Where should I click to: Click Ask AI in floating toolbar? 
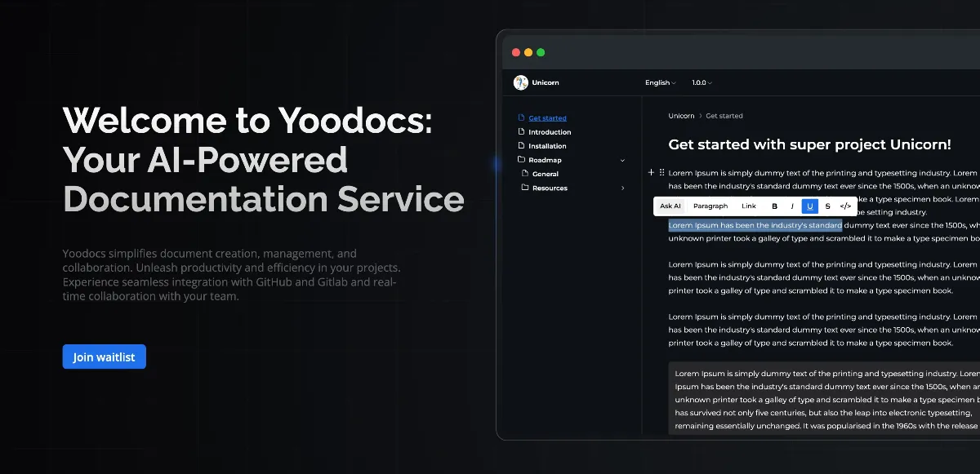tap(670, 206)
